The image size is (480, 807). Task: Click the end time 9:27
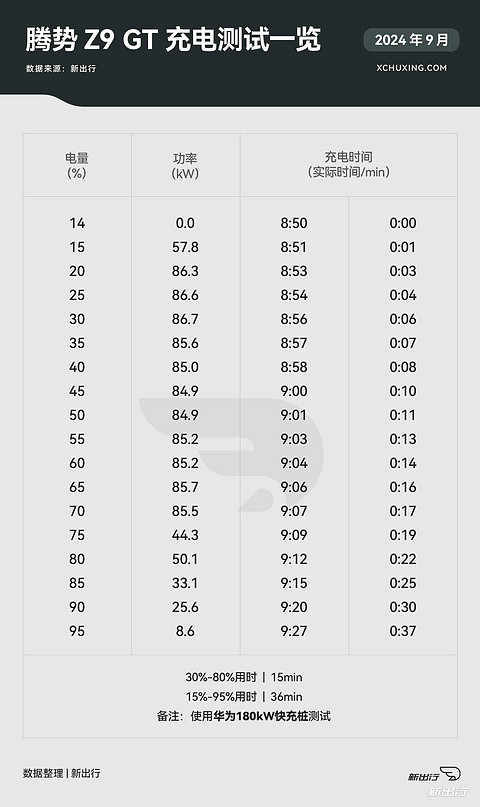click(x=294, y=631)
